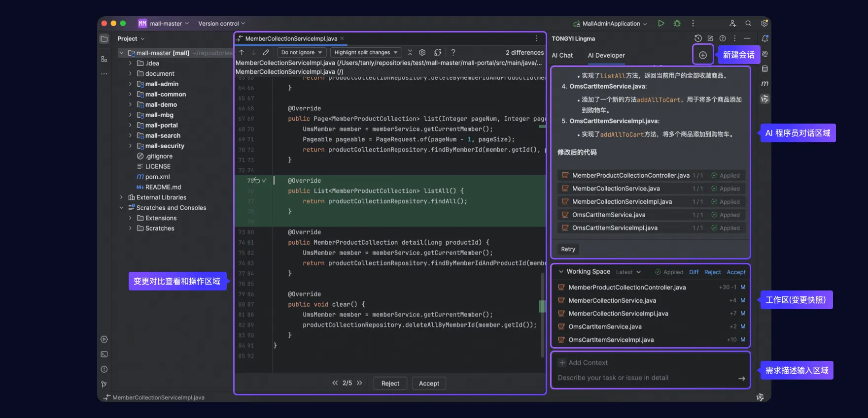Click the Accept button below diff
This screenshot has width=868, height=418.
point(429,384)
